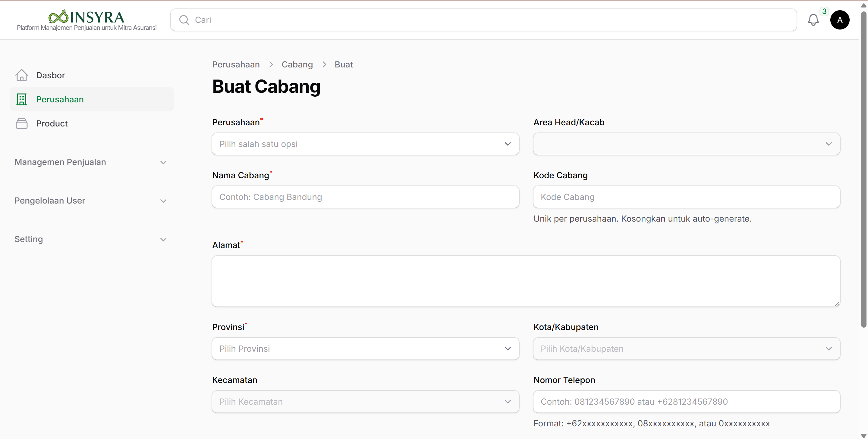Open the Pilih Kota/Kabupaten dropdown
Image resolution: width=868 pixels, height=439 pixels.
(x=686, y=348)
